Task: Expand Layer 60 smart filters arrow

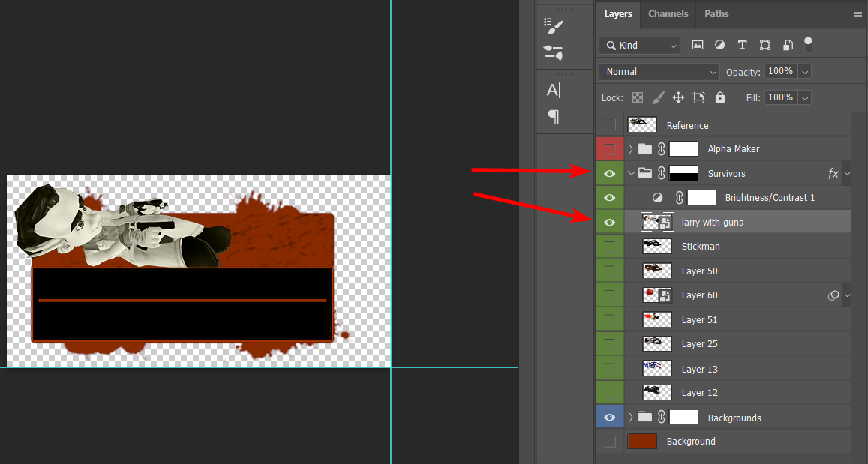Action: pos(848,295)
